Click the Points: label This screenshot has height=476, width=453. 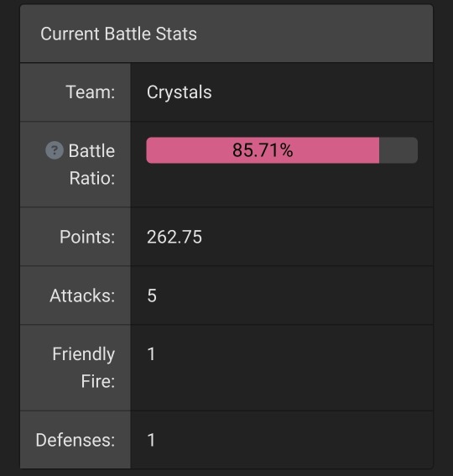pos(87,237)
